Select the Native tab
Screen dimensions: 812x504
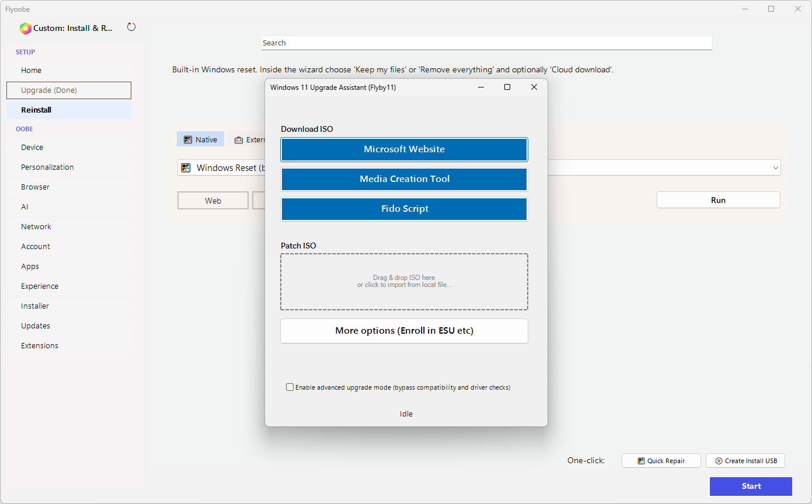[200, 139]
